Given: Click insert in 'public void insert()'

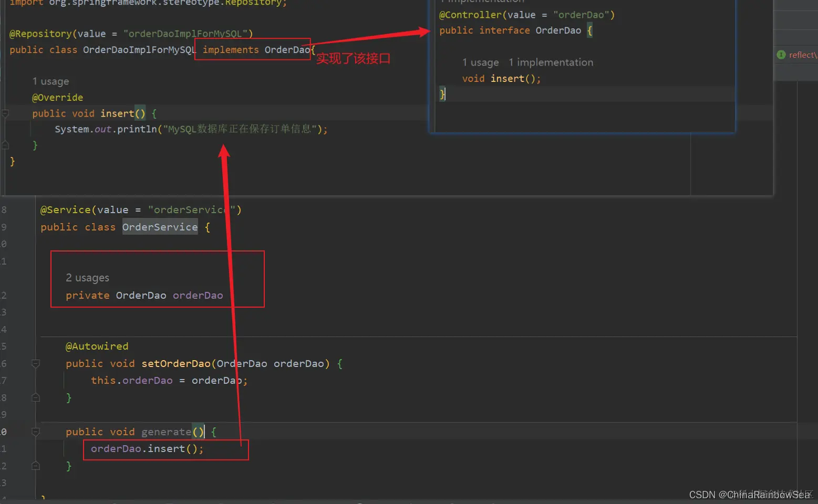Looking at the screenshot, I should pos(117,113).
